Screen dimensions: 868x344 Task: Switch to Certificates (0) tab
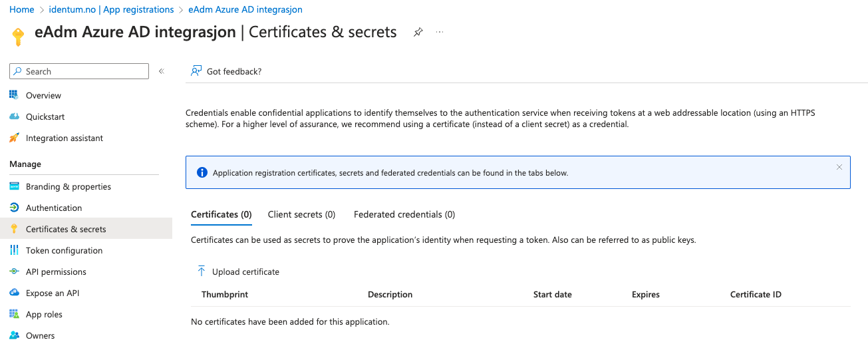(x=221, y=214)
